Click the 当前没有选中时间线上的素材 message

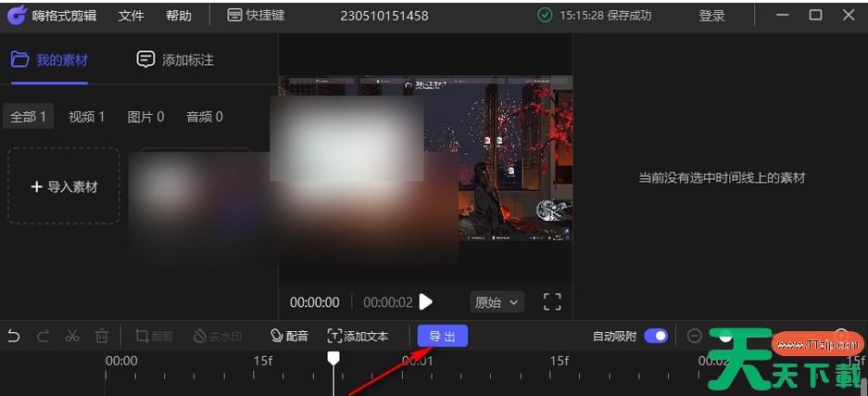click(722, 178)
